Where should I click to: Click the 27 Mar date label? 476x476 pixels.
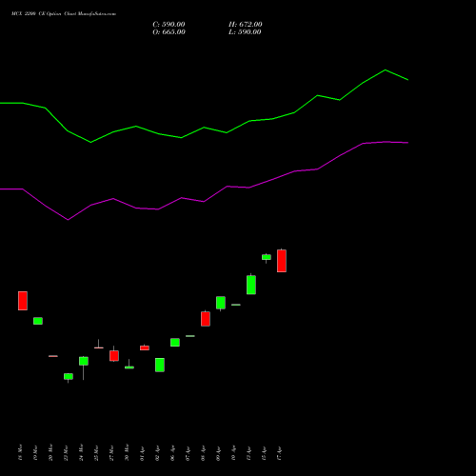tap(111, 452)
